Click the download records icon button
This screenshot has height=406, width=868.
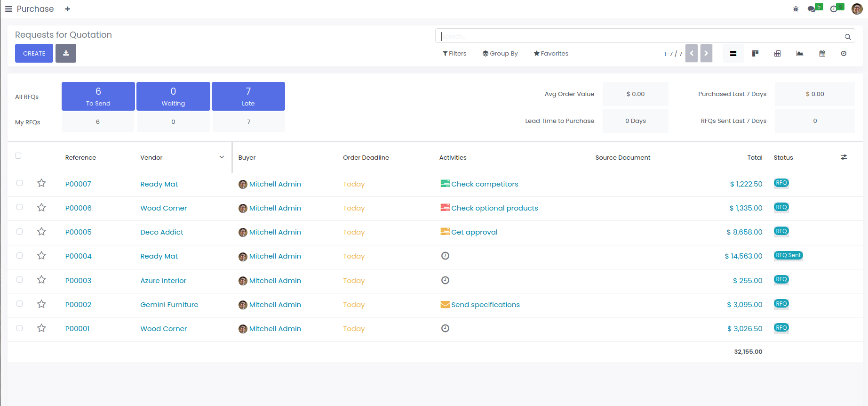coord(66,53)
